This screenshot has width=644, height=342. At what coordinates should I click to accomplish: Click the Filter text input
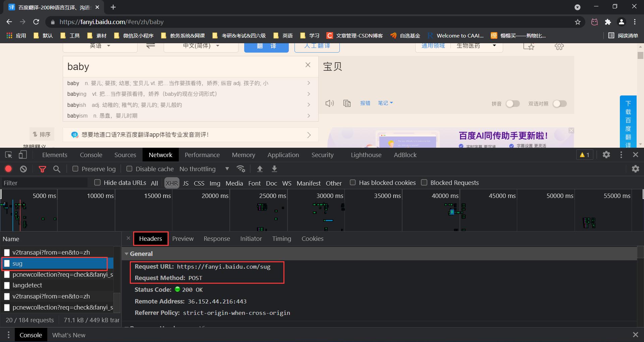(x=44, y=183)
